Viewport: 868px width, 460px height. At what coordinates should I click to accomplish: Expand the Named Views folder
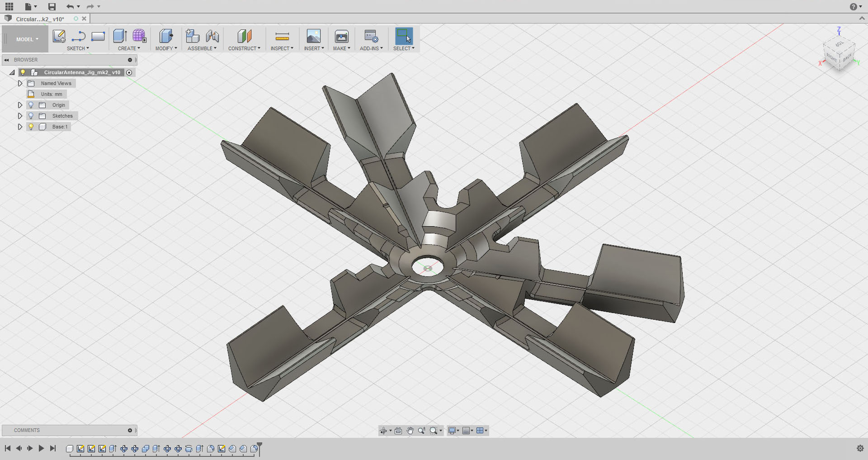20,83
